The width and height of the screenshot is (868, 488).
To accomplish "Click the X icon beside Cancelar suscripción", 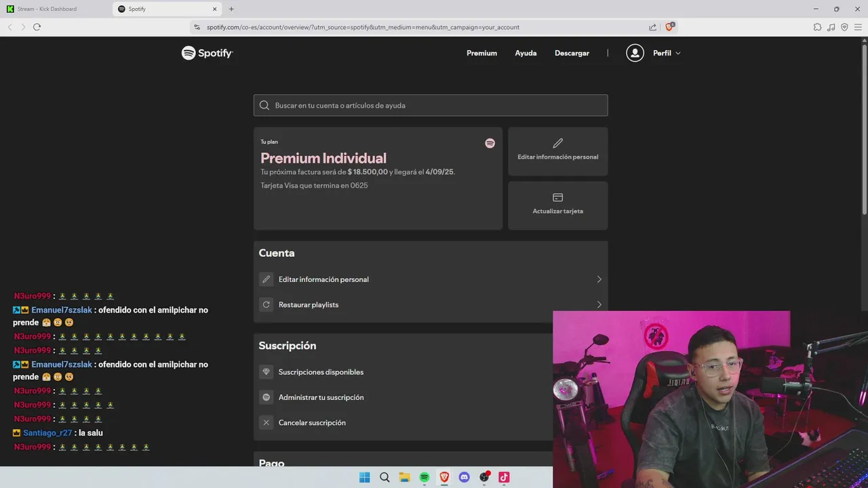I will coord(267,422).
